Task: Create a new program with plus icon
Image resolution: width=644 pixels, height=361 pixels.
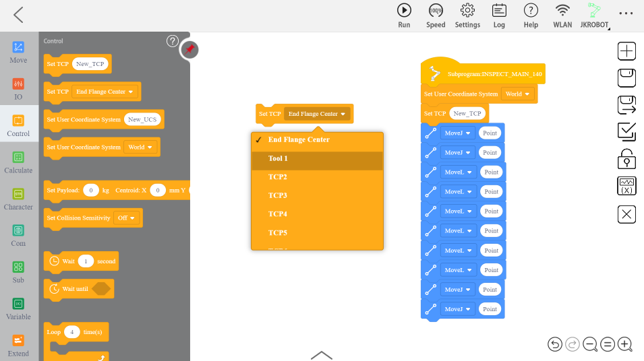Action: [627, 51]
